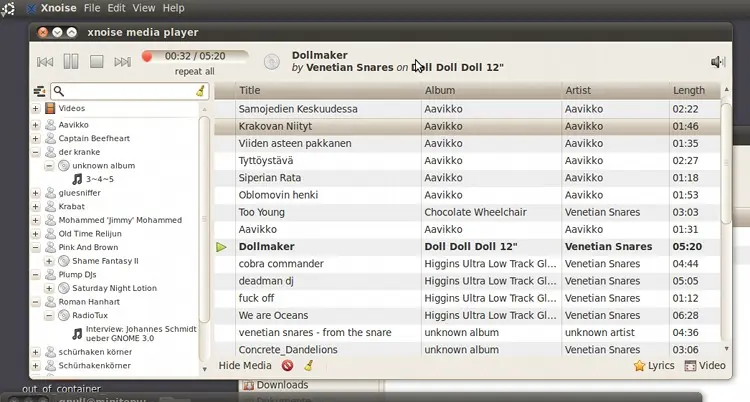Click the Hide Media button

click(245, 366)
